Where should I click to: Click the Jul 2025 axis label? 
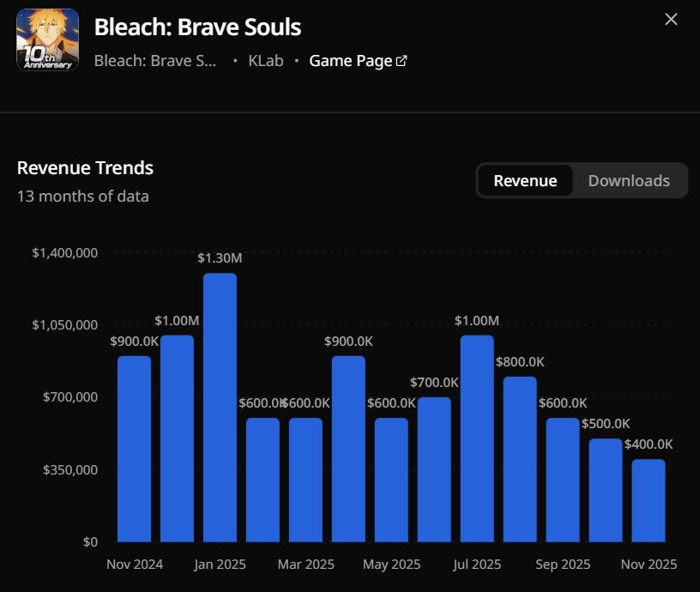tap(477, 565)
